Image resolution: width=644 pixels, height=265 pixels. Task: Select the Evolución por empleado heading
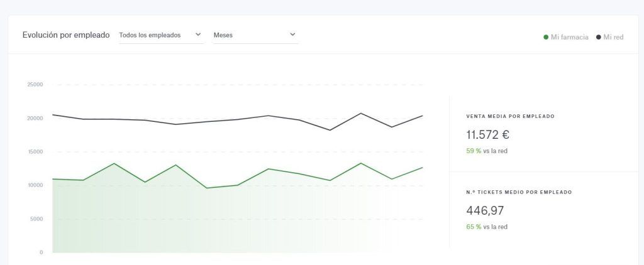coord(66,35)
